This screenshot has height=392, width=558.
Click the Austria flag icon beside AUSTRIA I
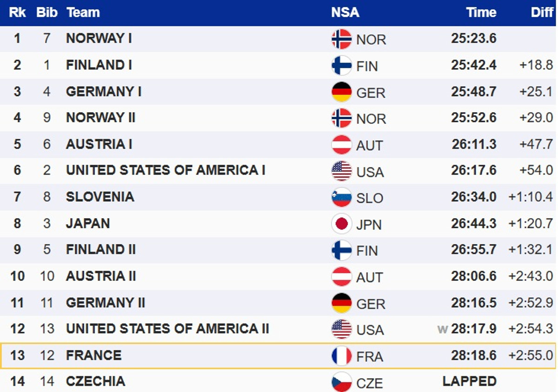coord(341,145)
